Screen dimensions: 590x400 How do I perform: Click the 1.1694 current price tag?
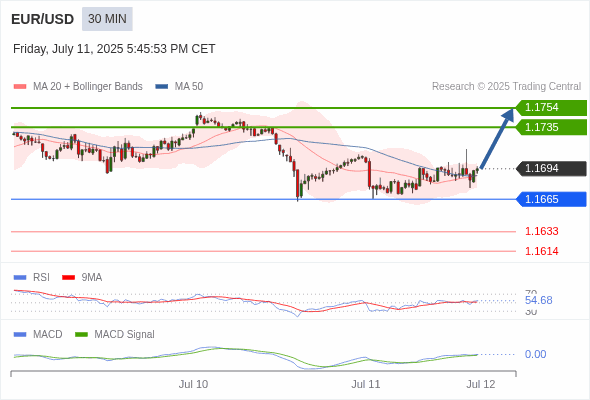(551, 169)
